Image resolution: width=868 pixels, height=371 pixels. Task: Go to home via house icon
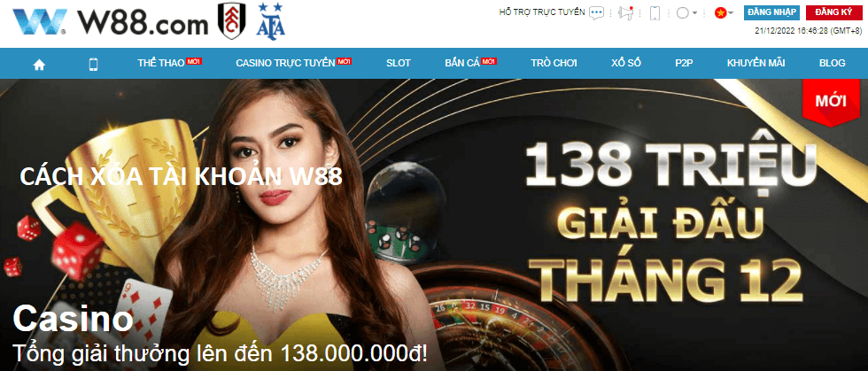(x=39, y=65)
